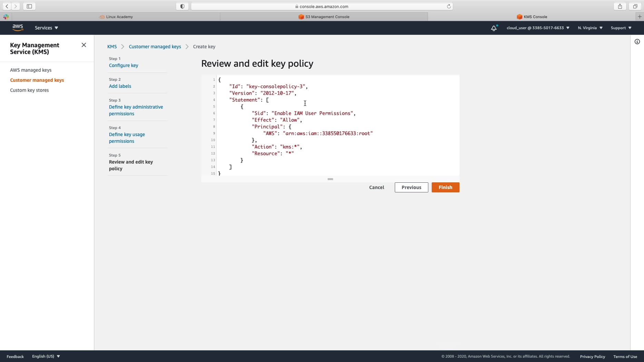Go back using the browser back arrow
Viewport: 644px width, 362px height.
[7, 6]
